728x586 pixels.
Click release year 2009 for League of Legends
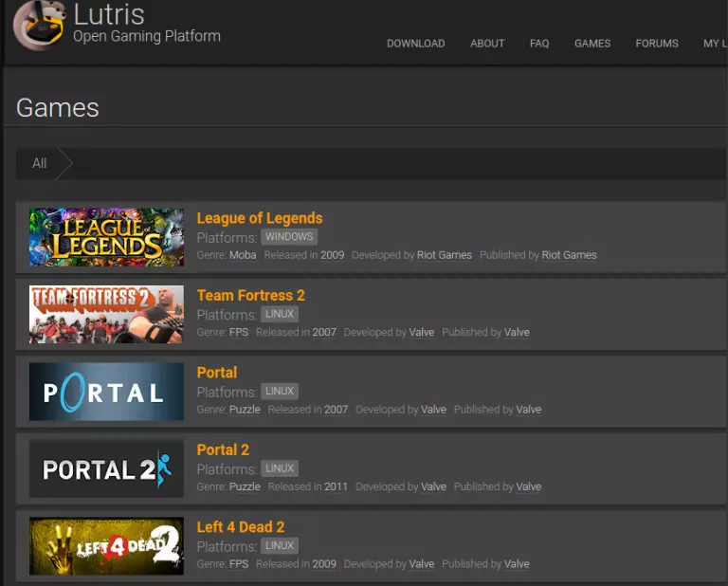click(333, 255)
